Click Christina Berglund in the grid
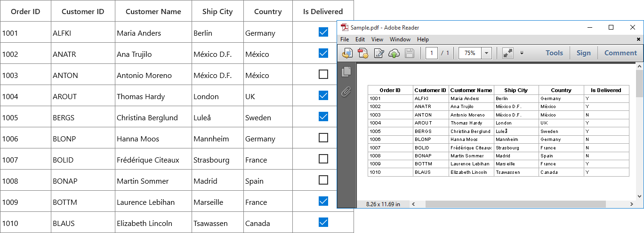The height and width of the screenshot is (233, 644). (x=153, y=116)
